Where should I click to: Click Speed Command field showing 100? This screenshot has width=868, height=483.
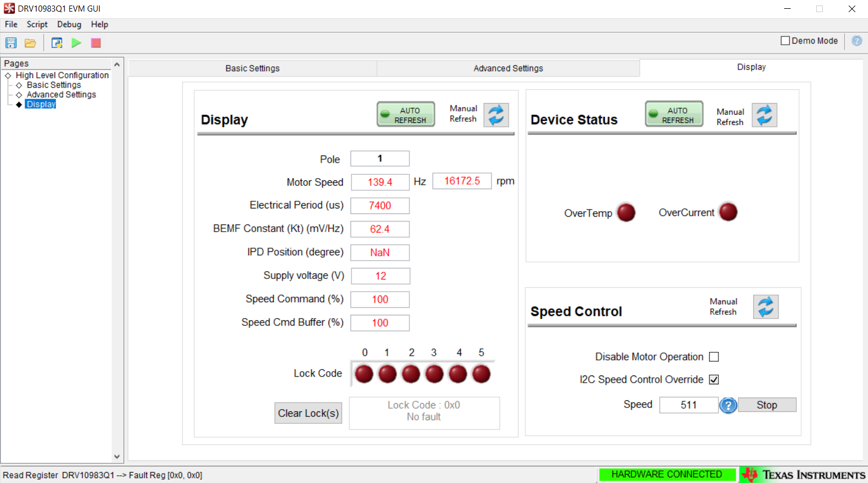click(380, 299)
